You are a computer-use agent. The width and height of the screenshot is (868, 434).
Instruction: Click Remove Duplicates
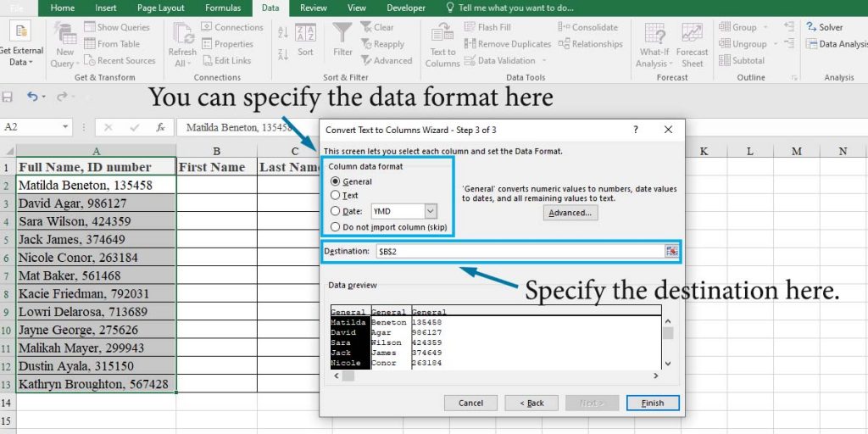coord(508,44)
